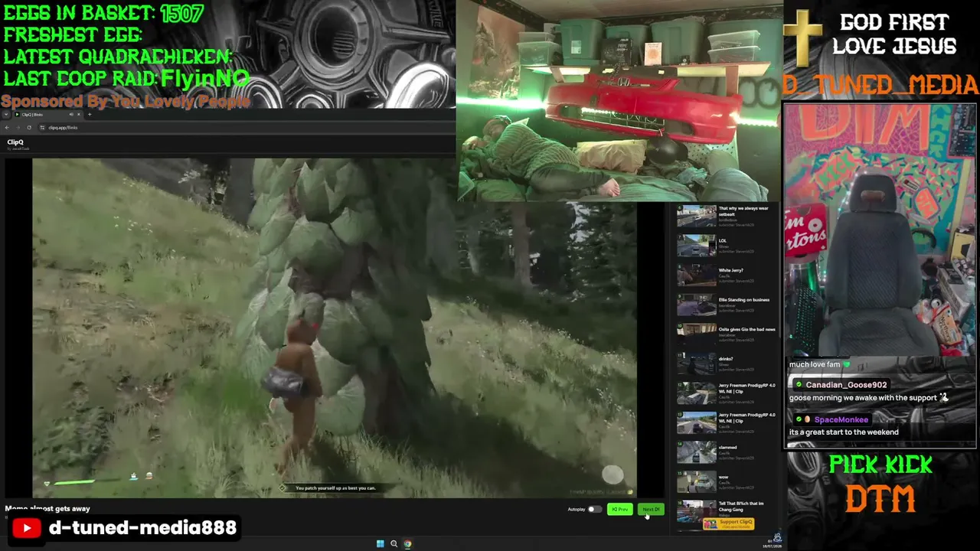Open the 'wow' clip thumbnail
This screenshot has width=980, height=551.
(696, 482)
